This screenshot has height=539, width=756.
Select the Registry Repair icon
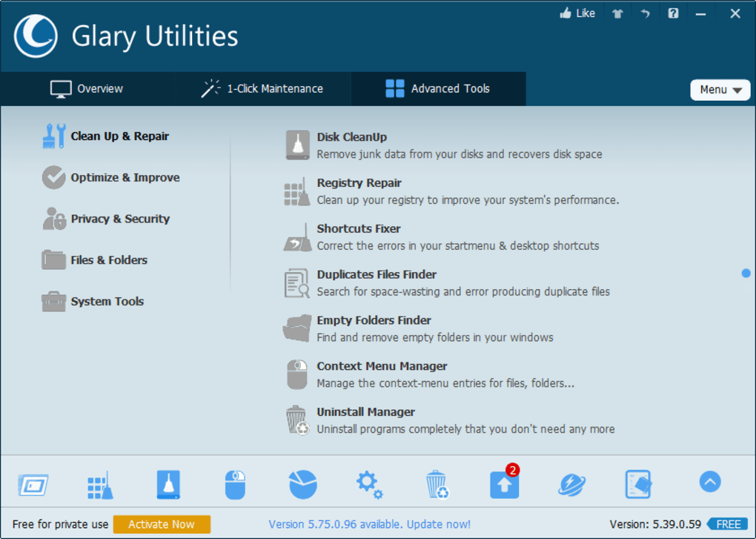tap(296, 190)
